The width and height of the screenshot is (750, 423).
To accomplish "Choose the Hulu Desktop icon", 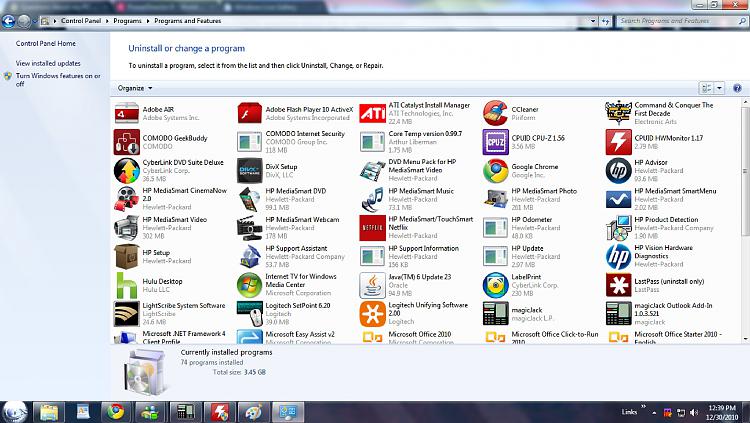I will 127,285.
